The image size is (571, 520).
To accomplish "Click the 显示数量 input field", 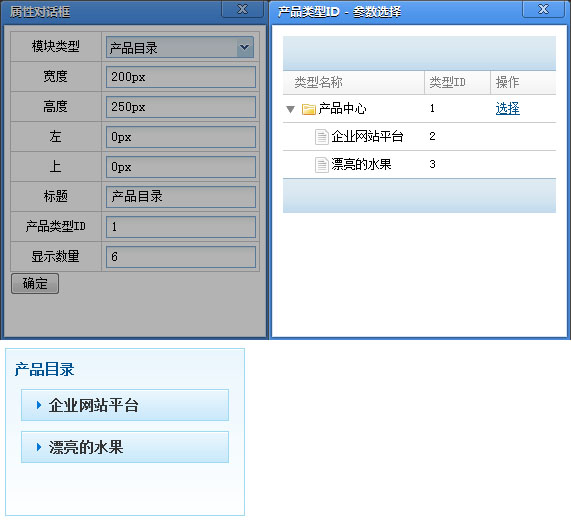I will (181, 257).
